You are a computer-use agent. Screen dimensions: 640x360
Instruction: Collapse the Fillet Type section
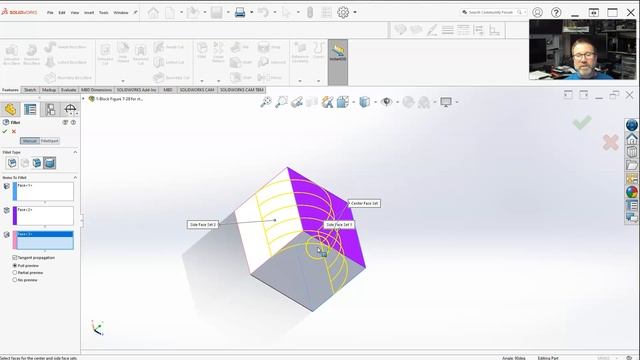[75, 152]
